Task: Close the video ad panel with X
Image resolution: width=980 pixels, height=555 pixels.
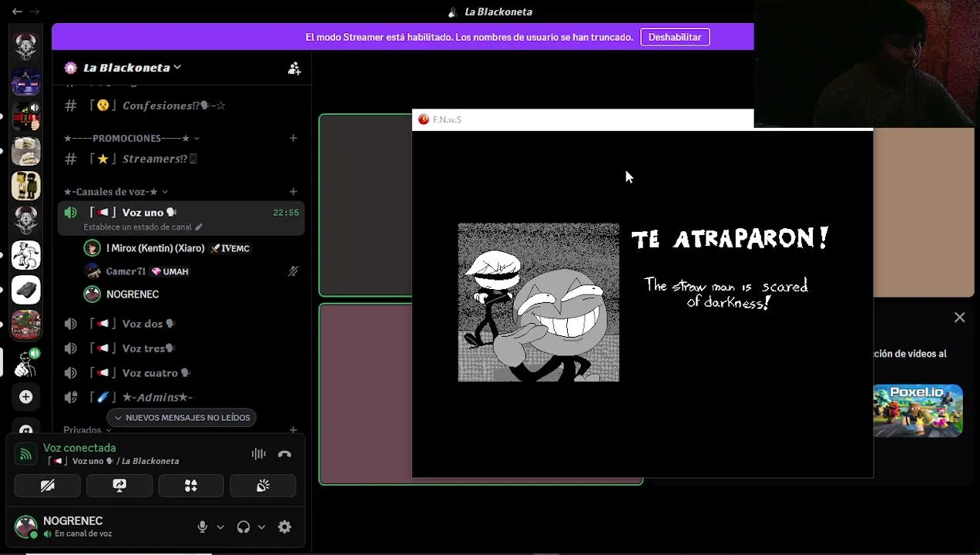Action: click(959, 318)
